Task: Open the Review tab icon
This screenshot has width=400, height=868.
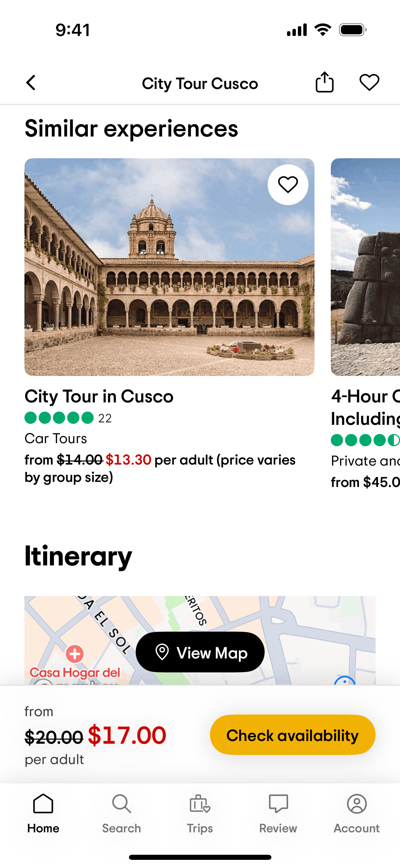Action: click(x=278, y=804)
